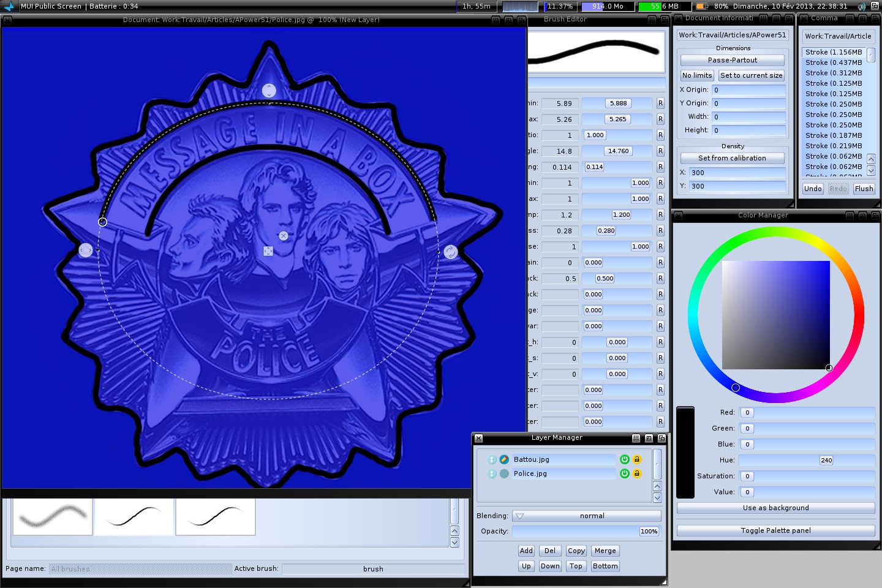Screen dimensions: 882x588
Task: Click Set from calibration button
Action: (x=733, y=158)
